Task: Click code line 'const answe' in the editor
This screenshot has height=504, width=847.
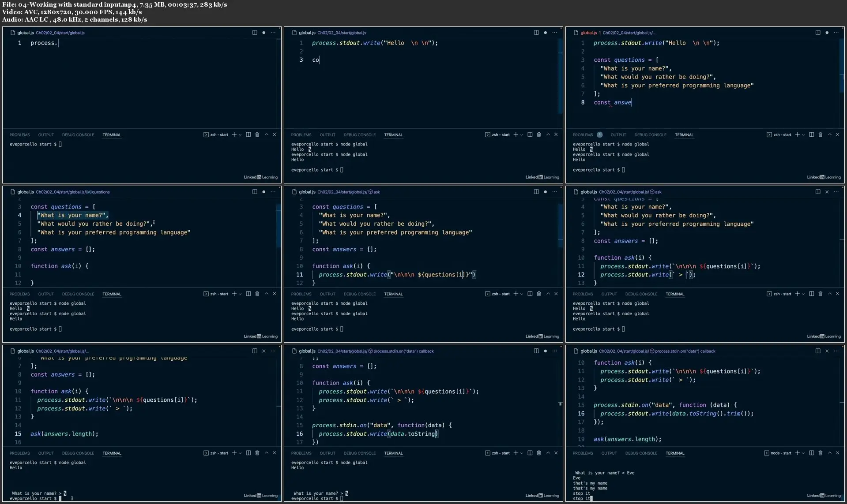Action: [612, 102]
